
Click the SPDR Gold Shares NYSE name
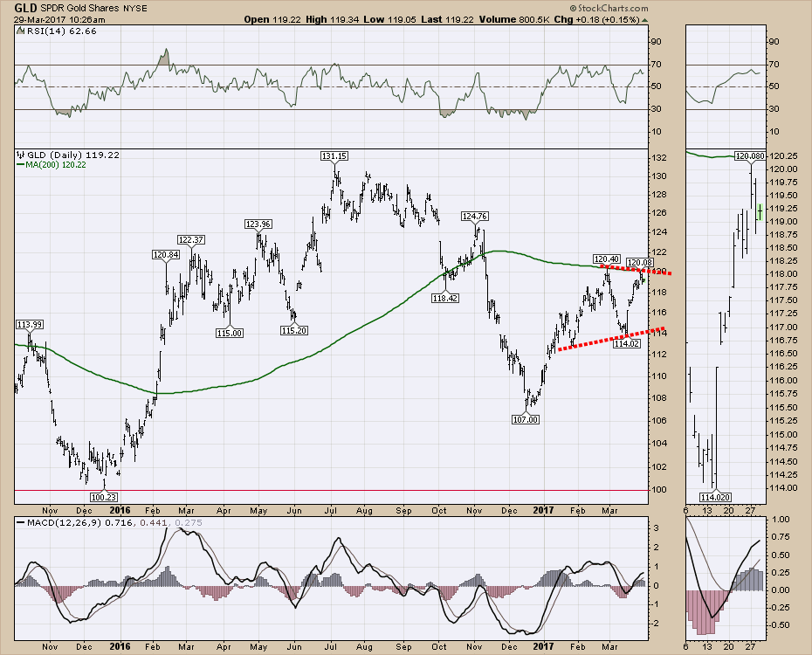[x=93, y=8]
